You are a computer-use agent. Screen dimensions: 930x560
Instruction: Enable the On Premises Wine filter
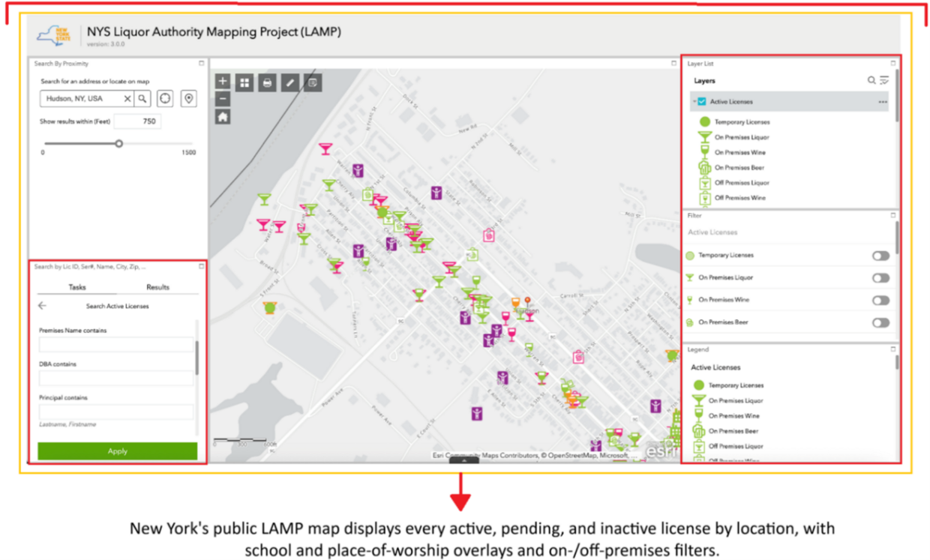point(880,301)
